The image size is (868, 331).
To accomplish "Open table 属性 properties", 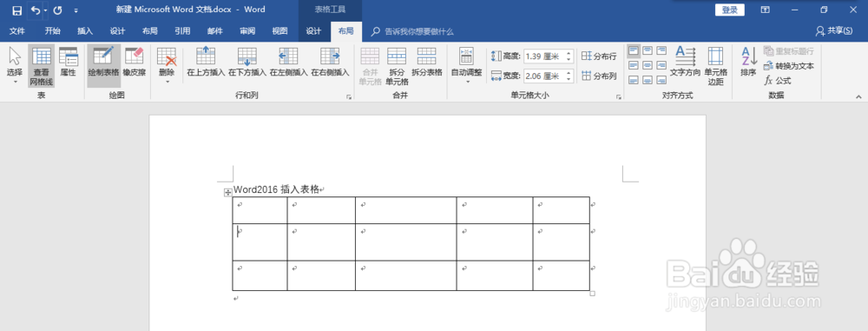I will click(68, 62).
